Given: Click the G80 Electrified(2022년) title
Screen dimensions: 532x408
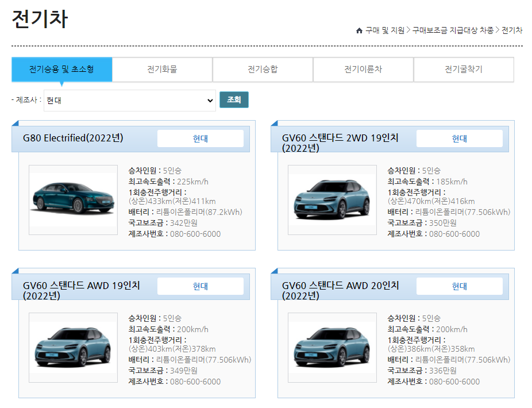Looking at the screenshot, I should tap(73, 138).
